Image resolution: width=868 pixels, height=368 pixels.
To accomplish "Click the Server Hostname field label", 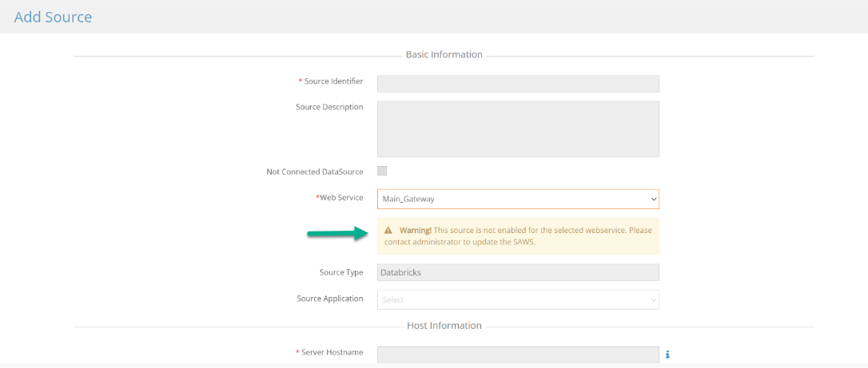I will pyautogui.click(x=329, y=352).
